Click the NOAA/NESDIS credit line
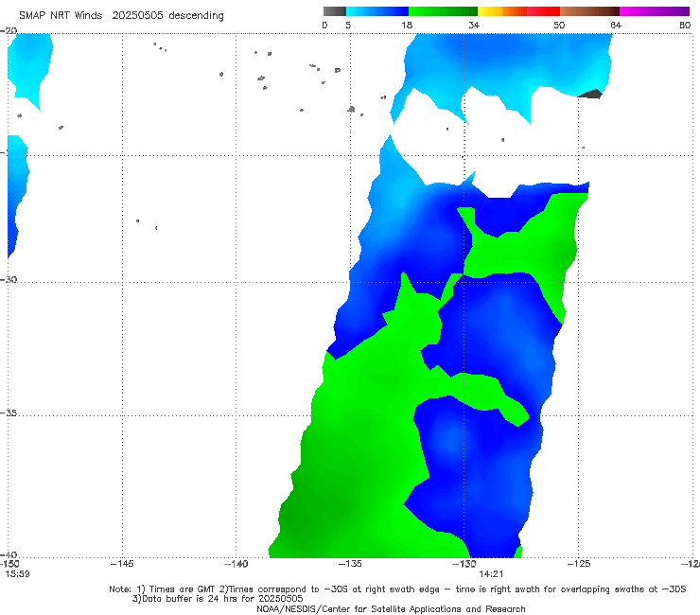Screen dimensions: 700x615 click(391, 608)
